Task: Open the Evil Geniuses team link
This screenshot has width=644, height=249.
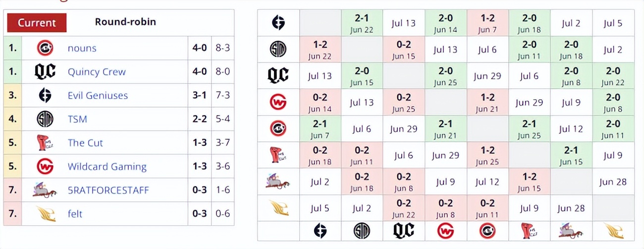Action: (x=98, y=95)
